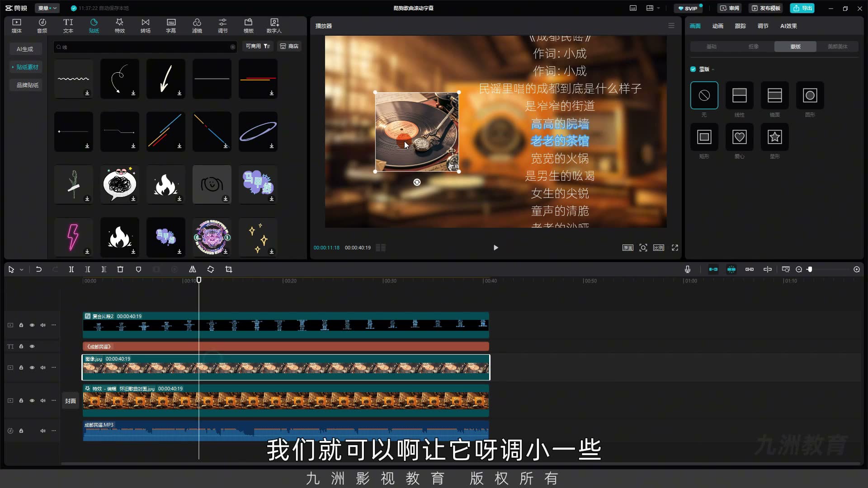This screenshot has width=868, height=488.
Task: Open the 商店 store
Action: coord(289,46)
